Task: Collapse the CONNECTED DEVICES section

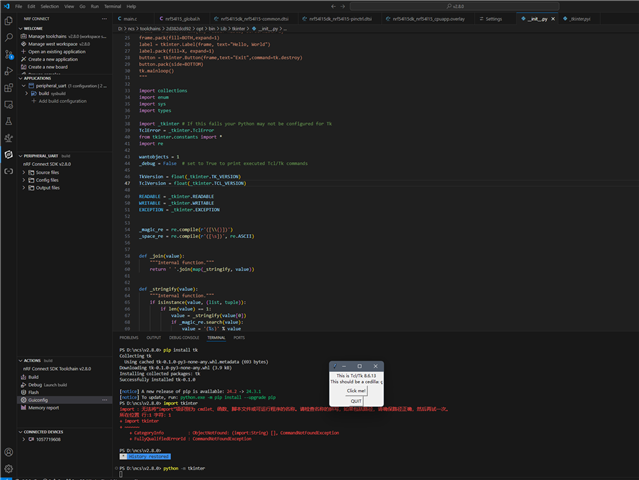Action: pyautogui.click(x=20, y=432)
